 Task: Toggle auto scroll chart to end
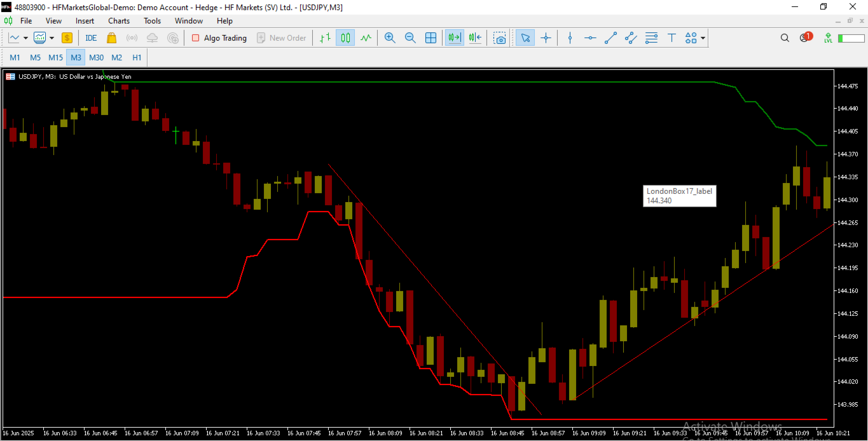click(454, 38)
